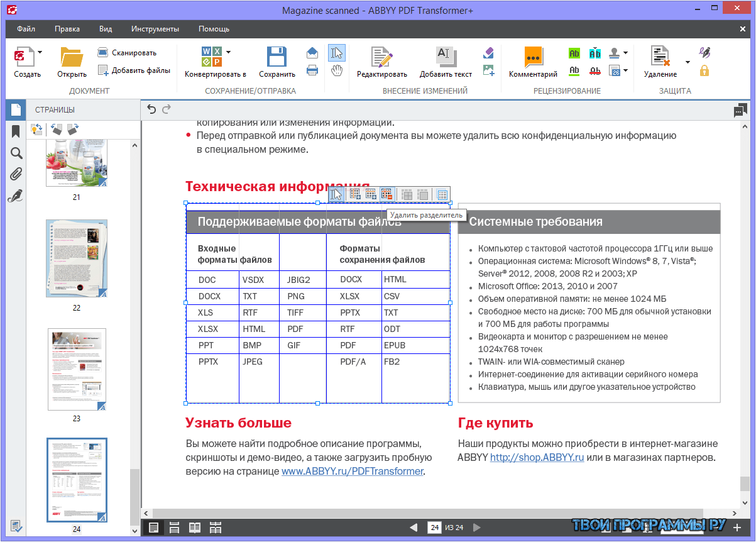Click the Удалить разделитель table icon

click(x=386, y=194)
